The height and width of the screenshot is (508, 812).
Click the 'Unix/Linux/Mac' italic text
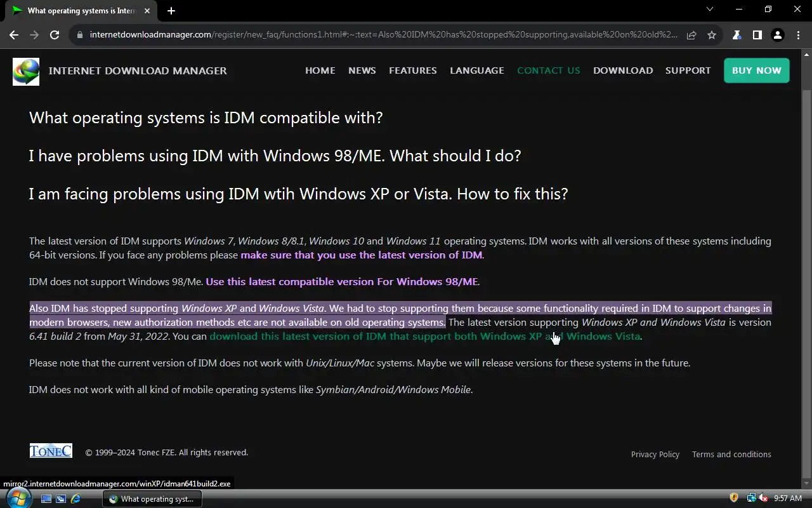[340, 363]
